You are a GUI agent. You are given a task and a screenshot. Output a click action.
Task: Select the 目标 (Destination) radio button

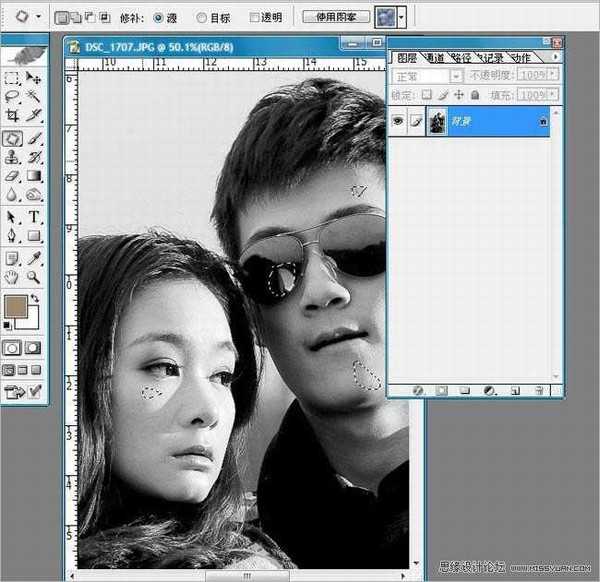tap(202, 18)
